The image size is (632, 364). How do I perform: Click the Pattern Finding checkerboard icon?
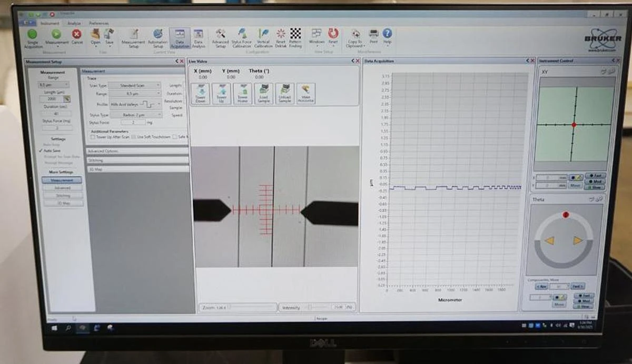[295, 35]
